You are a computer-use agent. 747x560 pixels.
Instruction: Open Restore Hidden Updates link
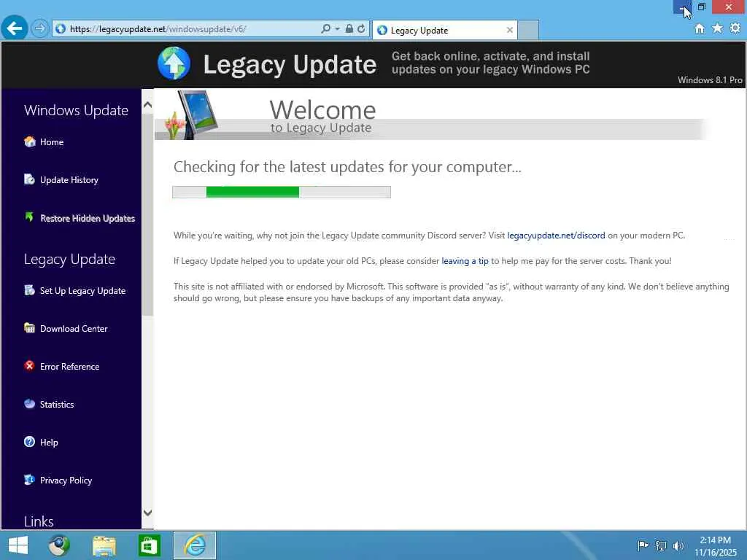tap(88, 218)
